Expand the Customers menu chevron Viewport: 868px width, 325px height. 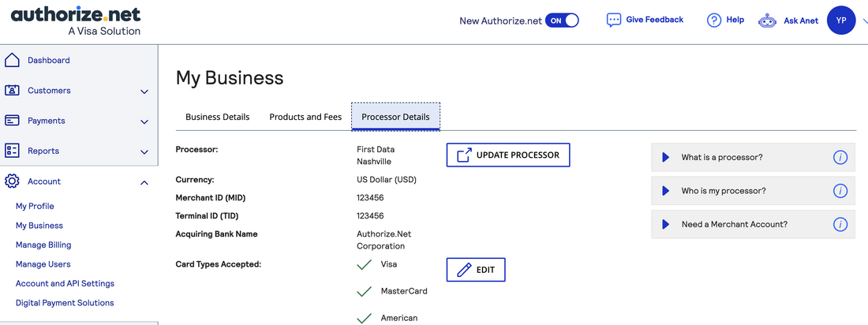pyautogui.click(x=144, y=92)
